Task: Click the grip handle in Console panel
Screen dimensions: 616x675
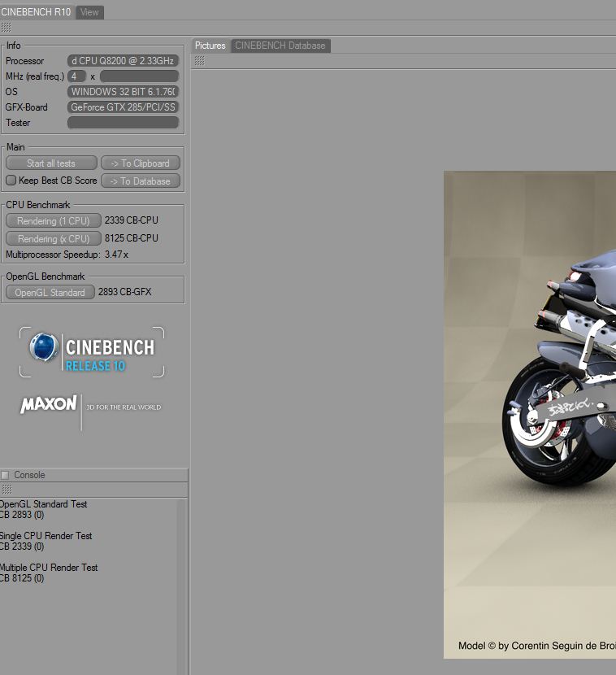Action: 7,489
